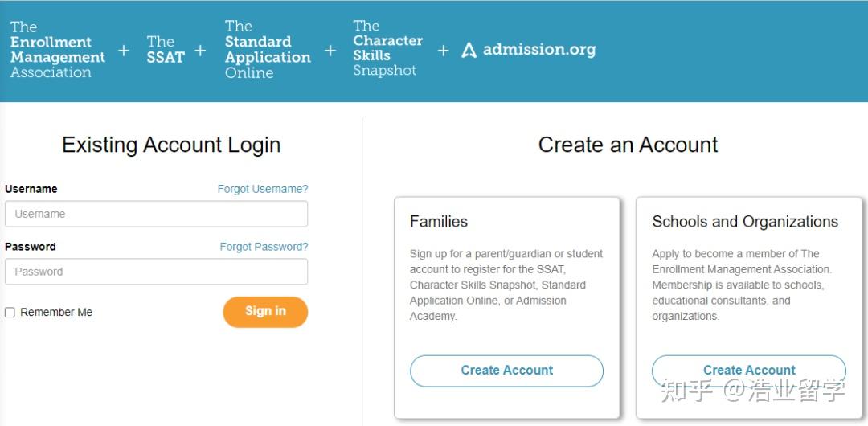Click the Schools and Organizations heading
868x426 pixels.
coord(745,222)
